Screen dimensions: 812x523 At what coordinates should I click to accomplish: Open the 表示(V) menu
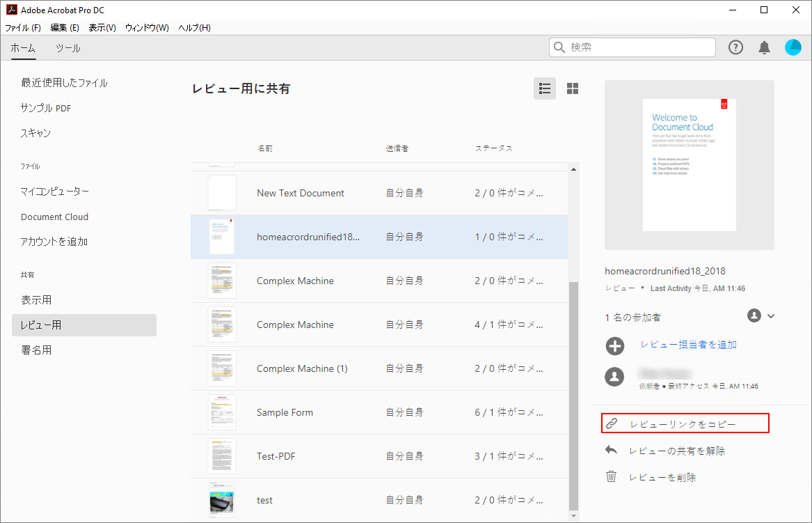(x=102, y=28)
